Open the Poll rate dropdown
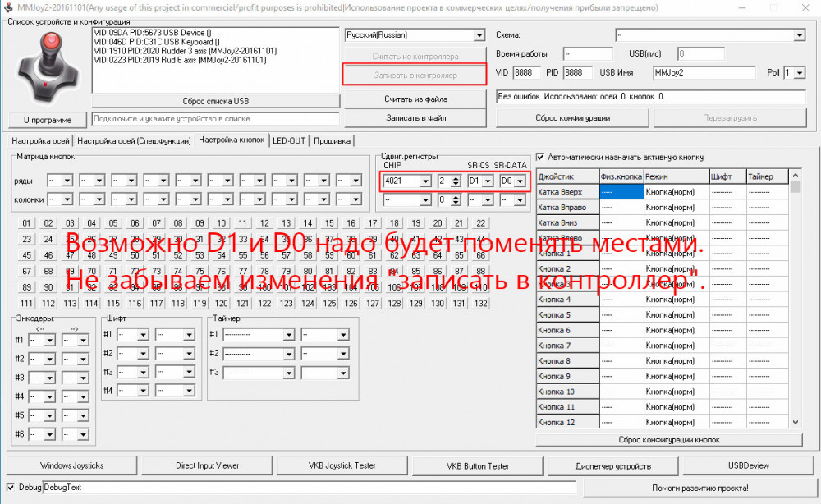Image resolution: width=821 pixels, height=504 pixels. coord(799,73)
